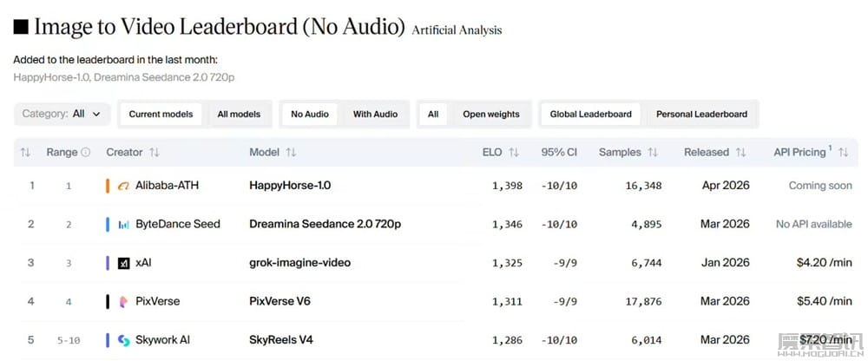Click the ByteDance Seed logo icon
The image size is (868, 361).
123,225
